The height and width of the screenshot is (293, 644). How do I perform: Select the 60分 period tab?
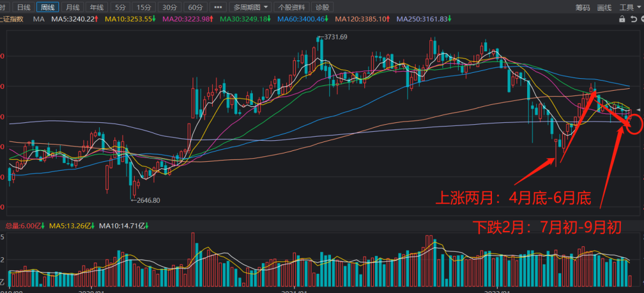(x=194, y=7)
